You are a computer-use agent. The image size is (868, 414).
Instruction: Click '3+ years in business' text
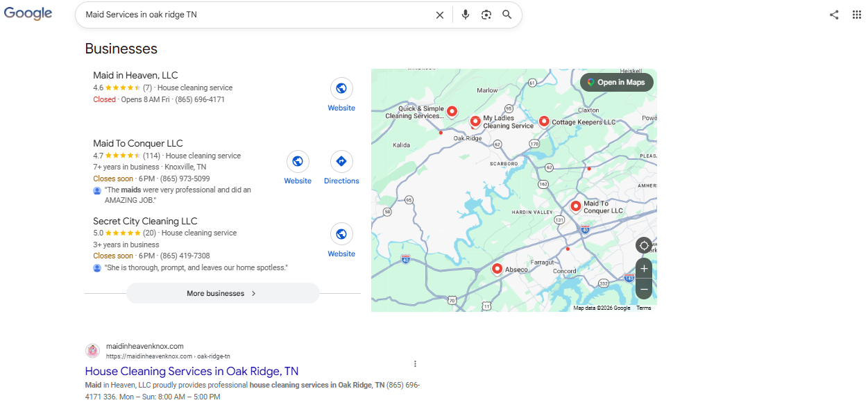coord(126,245)
